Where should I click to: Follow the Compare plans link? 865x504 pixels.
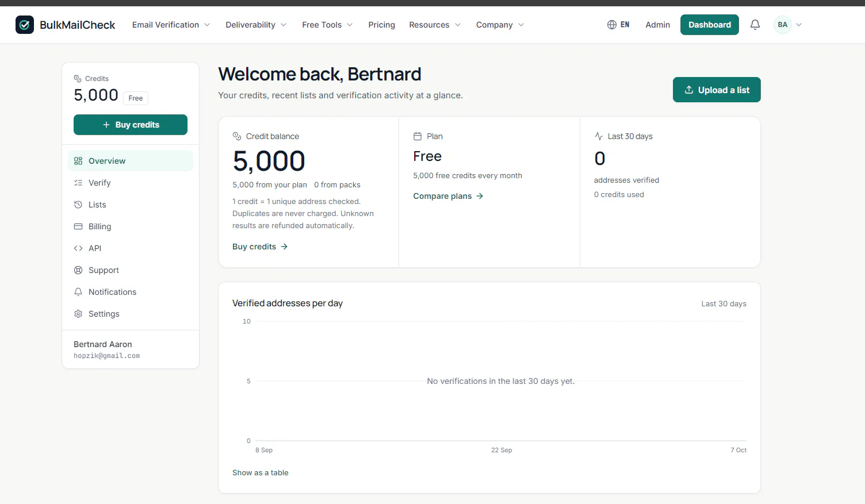(448, 196)
